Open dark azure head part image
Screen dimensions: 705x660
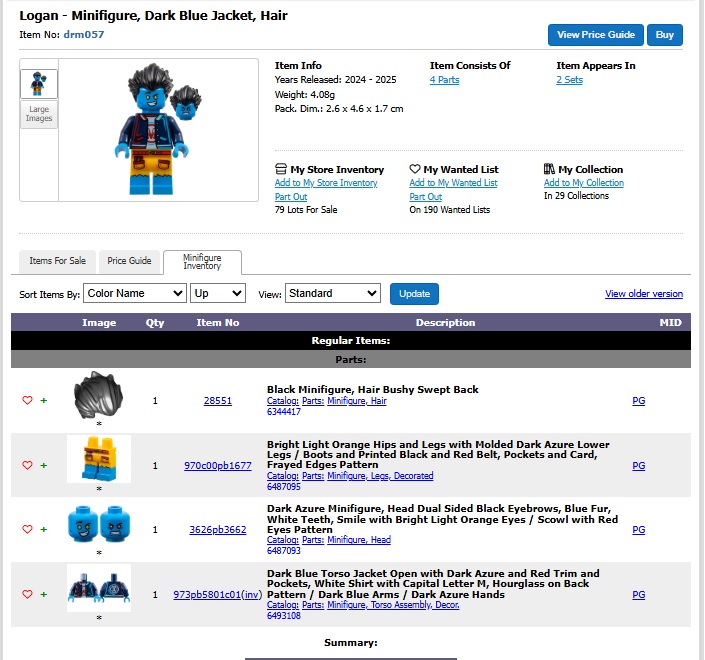point(99,524)
